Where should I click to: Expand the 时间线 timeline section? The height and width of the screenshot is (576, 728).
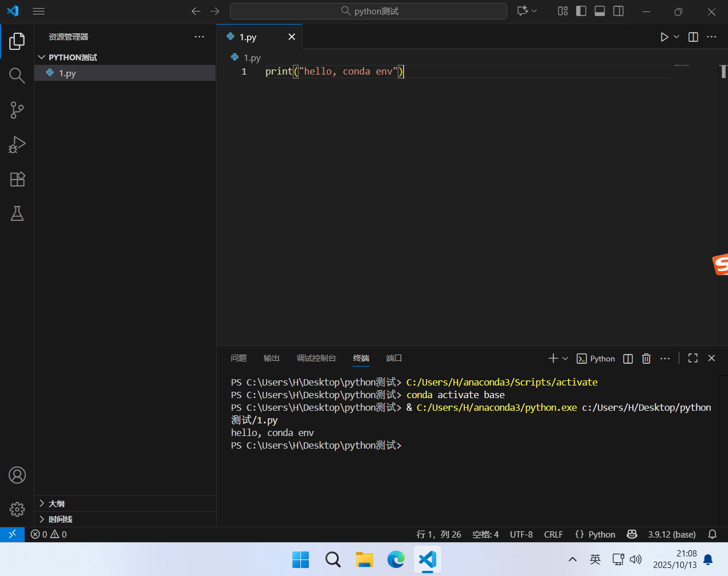pyautogui.click(x=125, y=519)
